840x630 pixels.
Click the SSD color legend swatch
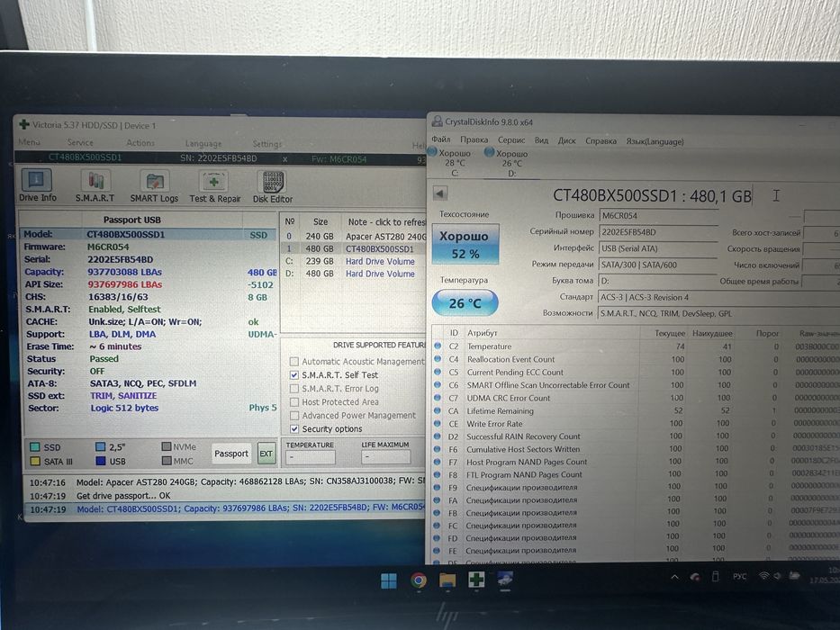35,446
